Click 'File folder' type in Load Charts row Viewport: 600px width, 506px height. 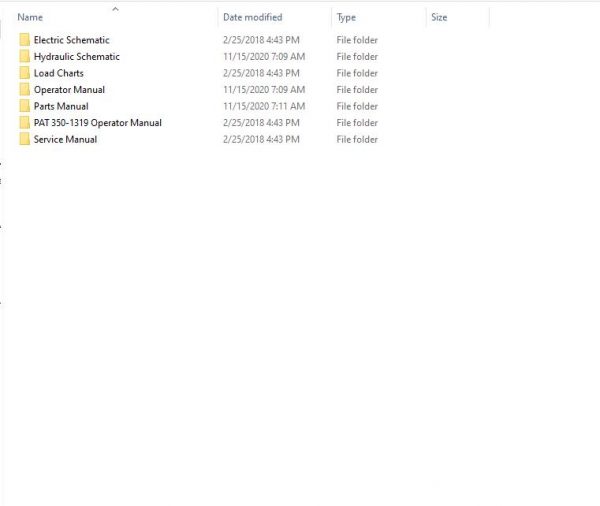tap(357, 73)
